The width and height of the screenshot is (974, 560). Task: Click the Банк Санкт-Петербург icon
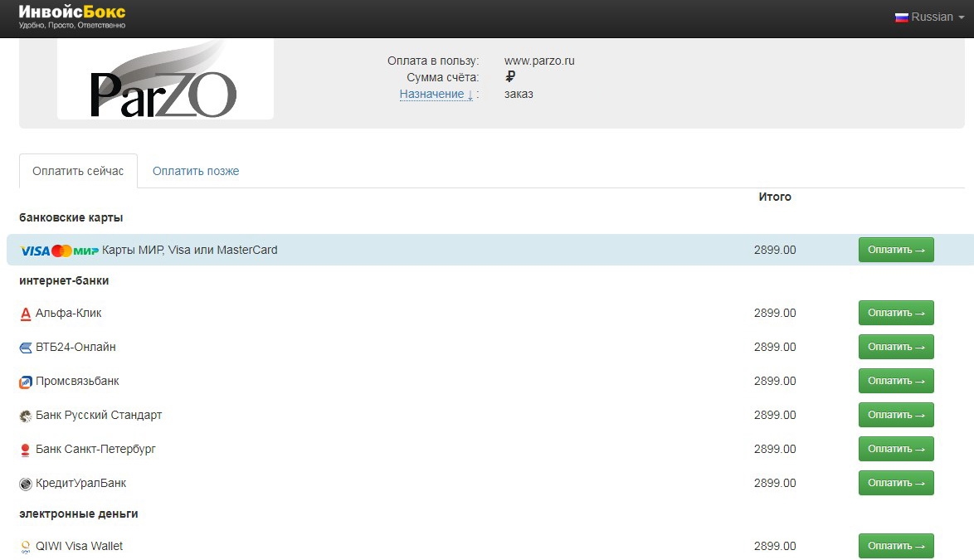point(26,450)
